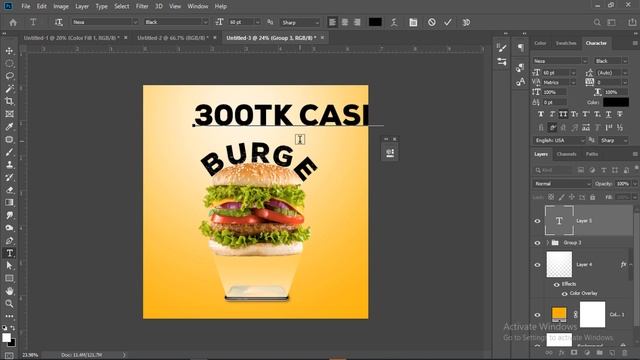Open the Search icon at top right

click(x=597, y=22)
